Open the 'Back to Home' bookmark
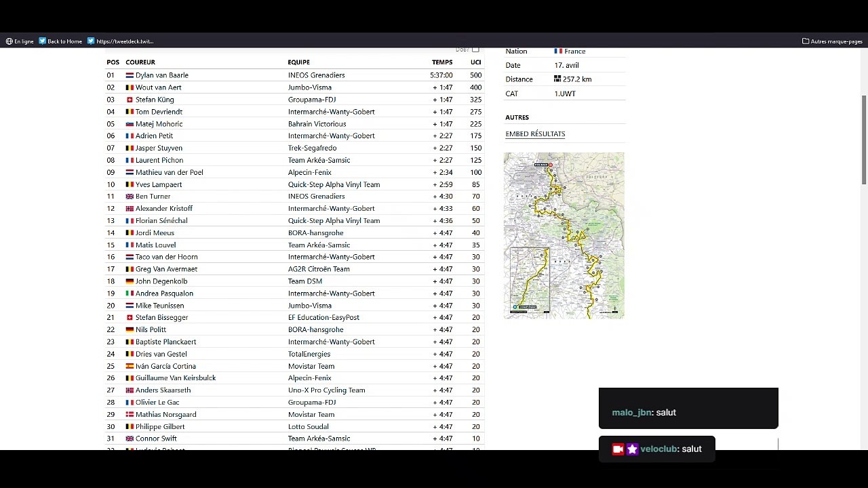This screenshot has width=868, height=488. coord(60,41)
